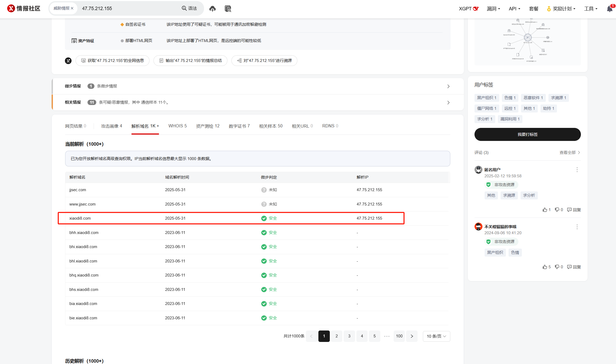Open the 10 条/页 page size dropdown
This screenshot has height=364, width=616.
click(436, 336)
